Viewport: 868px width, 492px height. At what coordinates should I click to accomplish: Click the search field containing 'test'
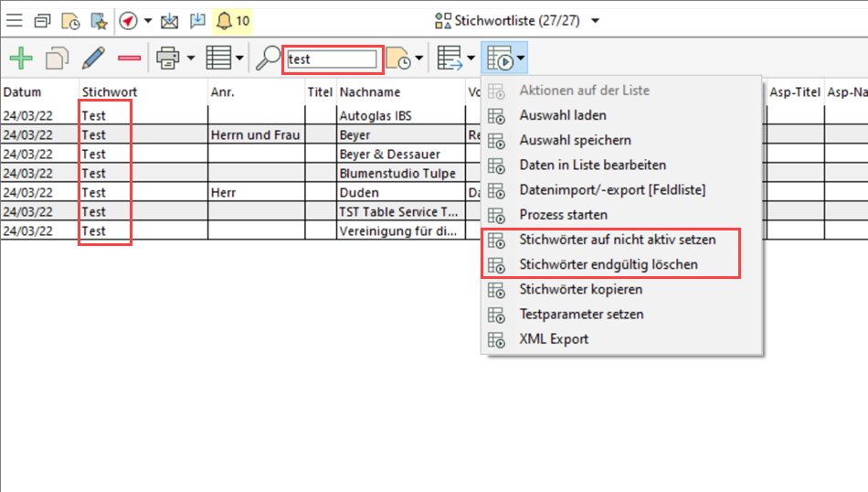point(332,59)
